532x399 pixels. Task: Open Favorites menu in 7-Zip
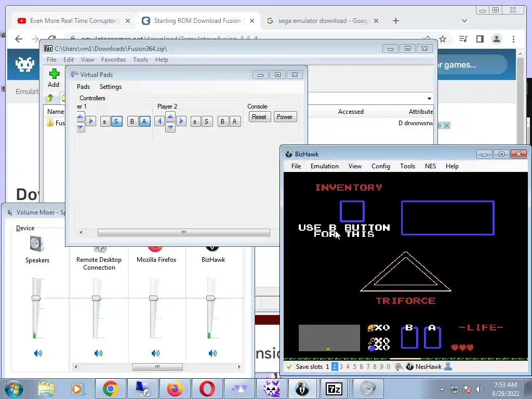click(113, 60)
